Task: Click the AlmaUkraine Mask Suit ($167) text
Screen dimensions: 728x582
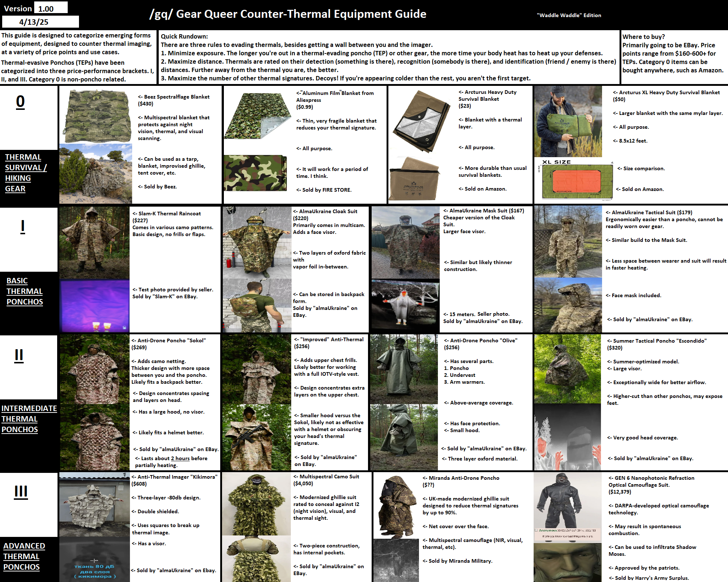Action: (483, 211)
